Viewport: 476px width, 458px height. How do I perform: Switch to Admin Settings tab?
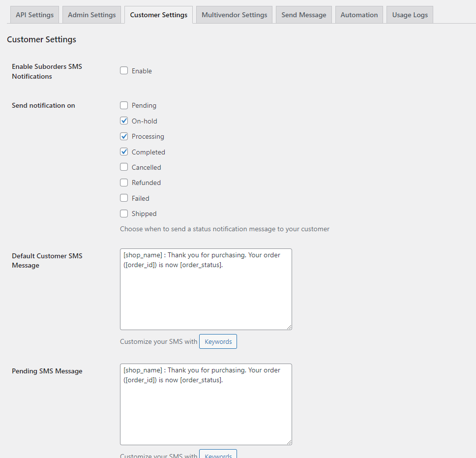(x=91, y=15)
